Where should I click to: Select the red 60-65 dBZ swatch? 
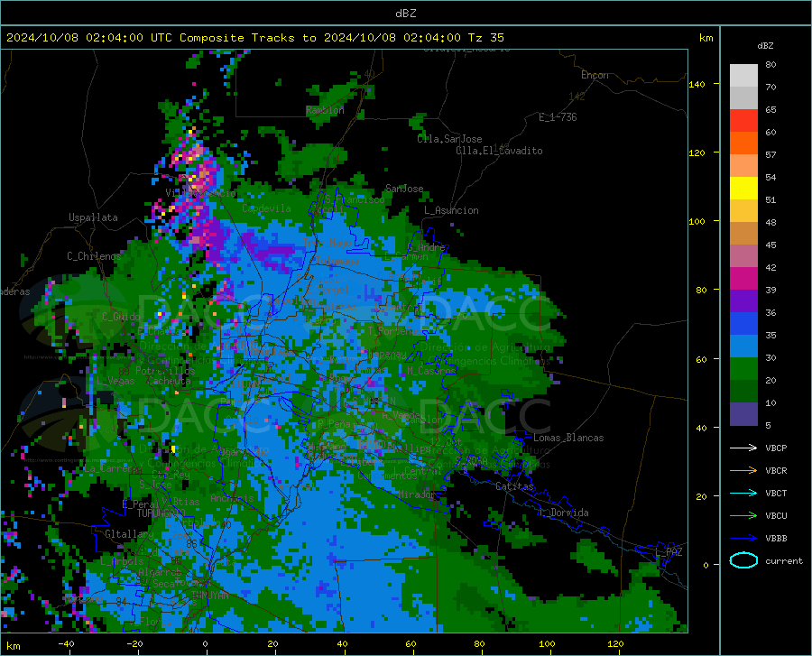[x=743, y=121]
